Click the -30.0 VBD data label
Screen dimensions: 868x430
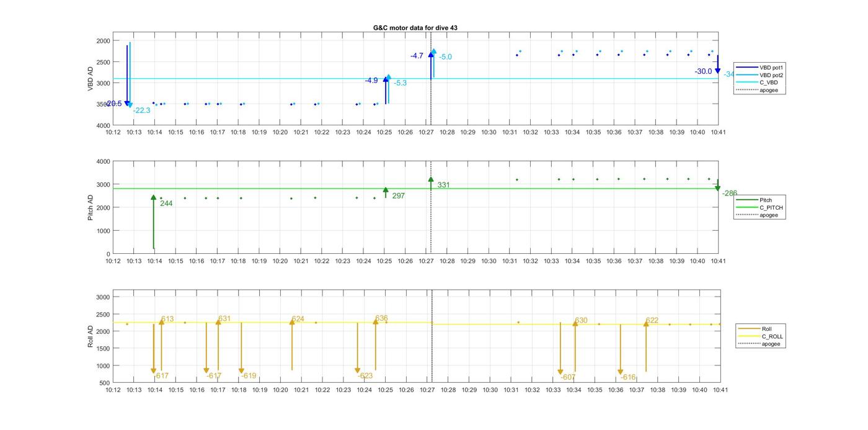coord(704,71)
